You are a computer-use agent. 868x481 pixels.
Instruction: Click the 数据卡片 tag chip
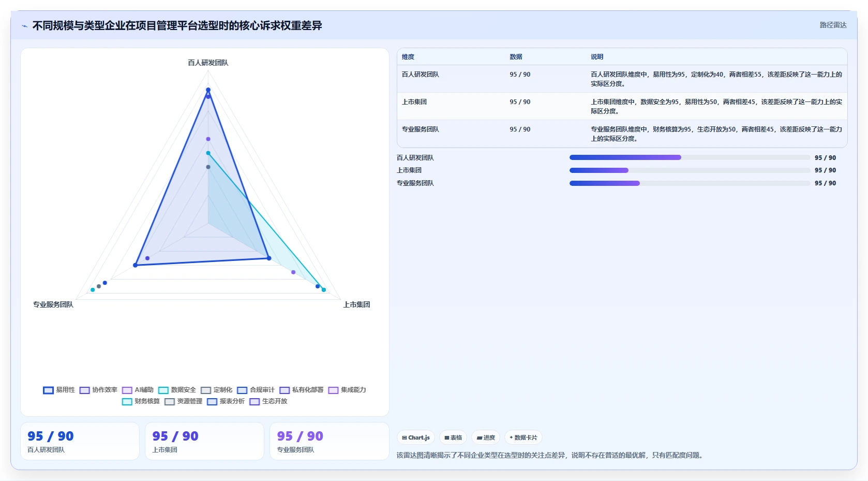click(523, 438)
